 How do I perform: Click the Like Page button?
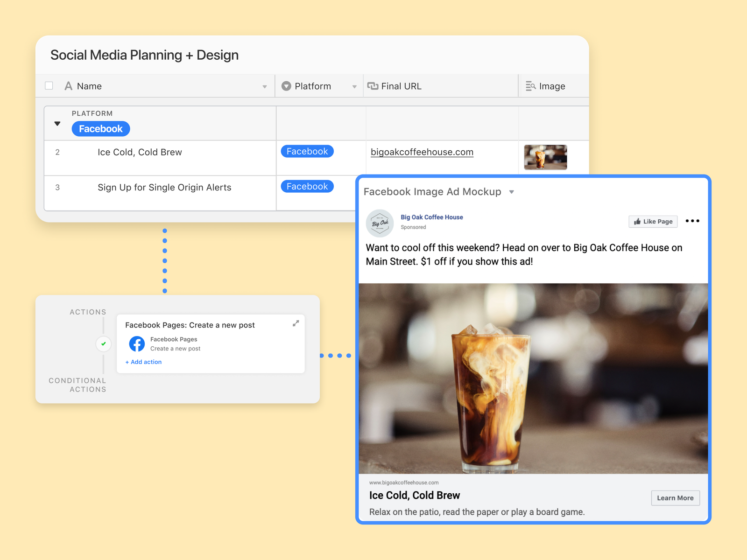[653, 221]
